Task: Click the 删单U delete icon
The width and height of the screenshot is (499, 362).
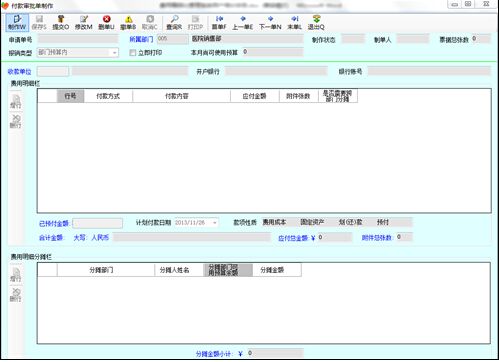Action: click(106, 23)
